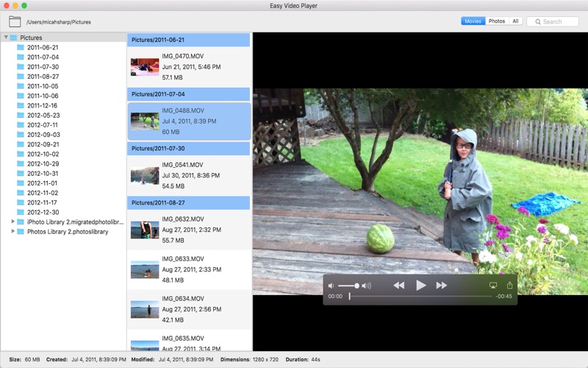
Task: Click the IMG_0635.MOV file name
Action: [183, 339]
